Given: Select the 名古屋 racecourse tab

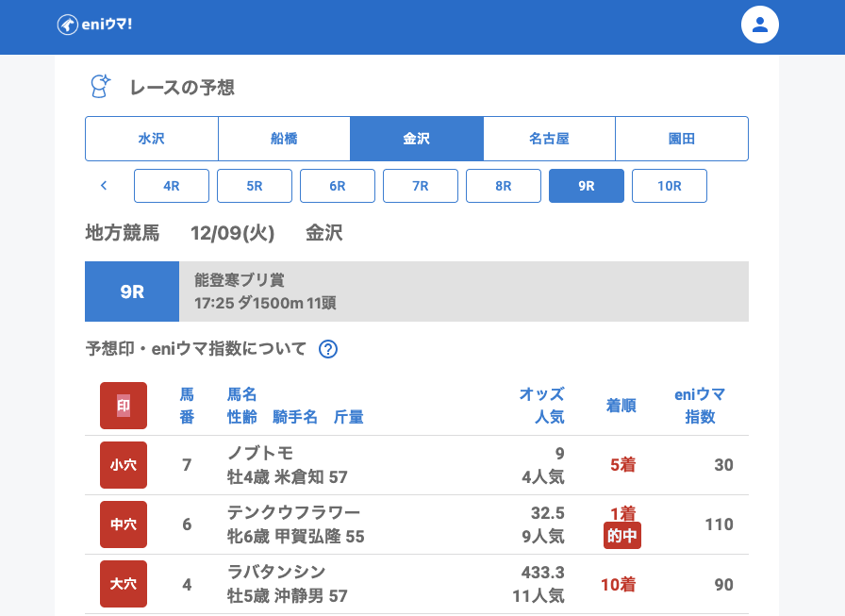Looking at the screenshot, I should 549,139.
